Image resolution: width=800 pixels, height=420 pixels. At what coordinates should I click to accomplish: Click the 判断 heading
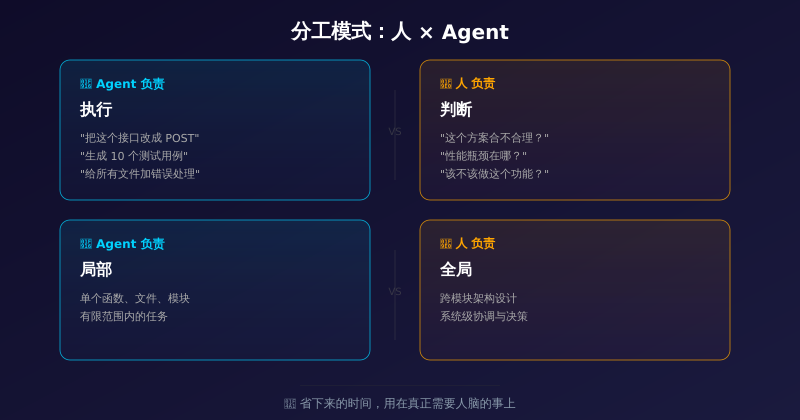point(456,110)
